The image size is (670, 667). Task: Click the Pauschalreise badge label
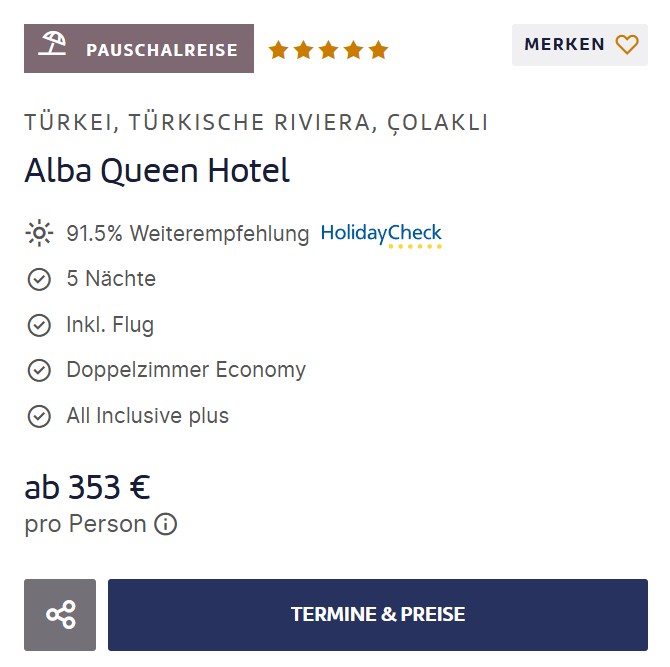[x=162, y=49]
